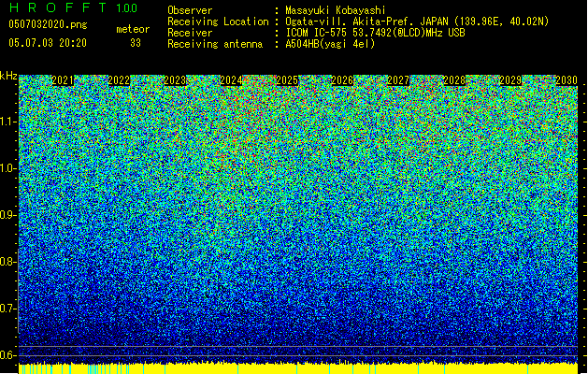Click the HROFFT 1.0.0 program title

(x=73, y=7)
